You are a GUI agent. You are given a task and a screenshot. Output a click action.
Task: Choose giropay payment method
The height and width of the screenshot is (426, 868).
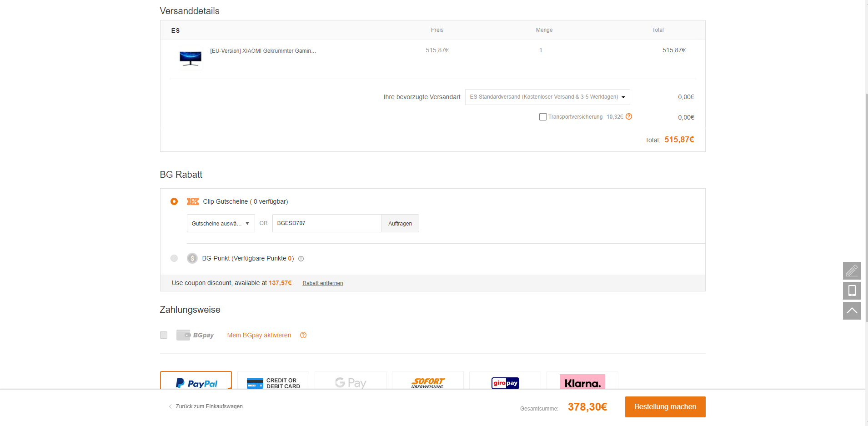(505, 381)
